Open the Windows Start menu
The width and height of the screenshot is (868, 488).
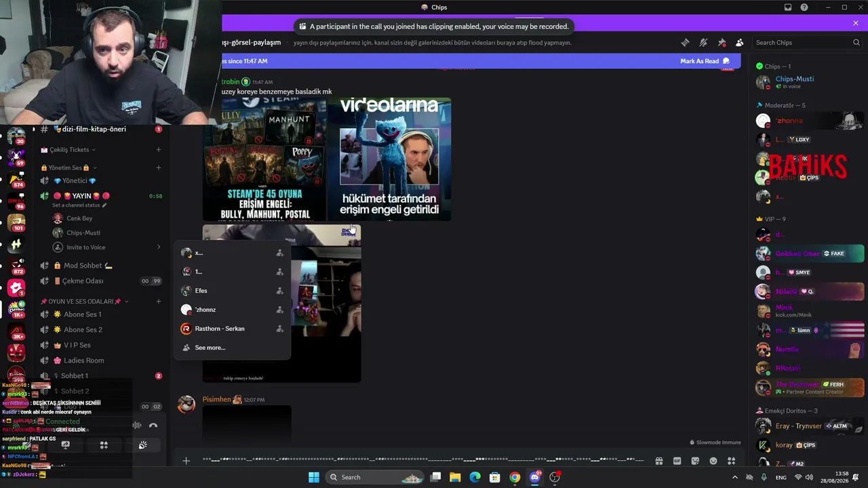[314, 477]
